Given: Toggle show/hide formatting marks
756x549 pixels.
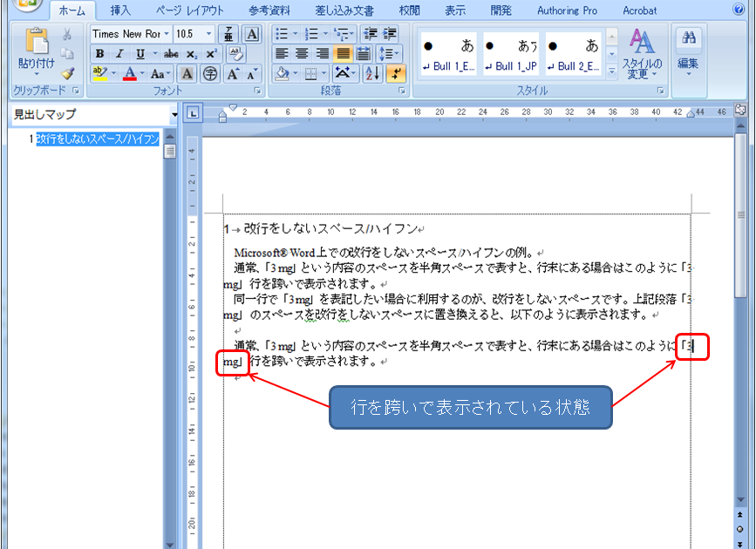Looking at the screenshot, I should tap(395, 74).
